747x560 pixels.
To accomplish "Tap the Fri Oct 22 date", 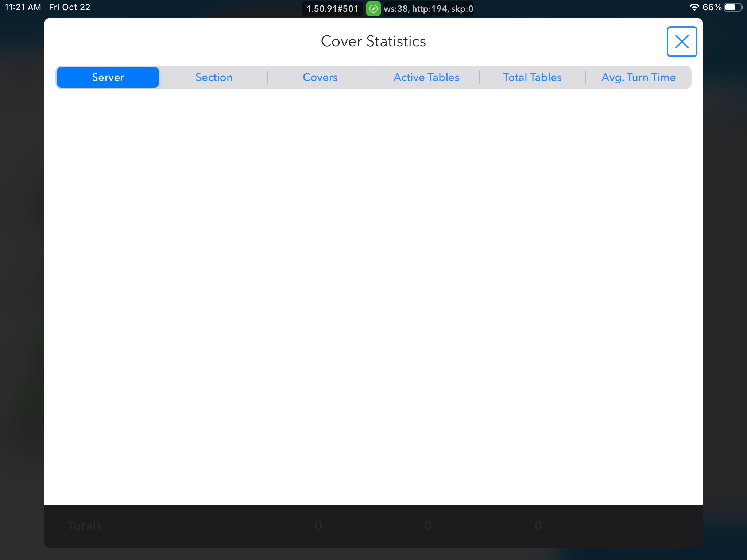I will [70, 7].
